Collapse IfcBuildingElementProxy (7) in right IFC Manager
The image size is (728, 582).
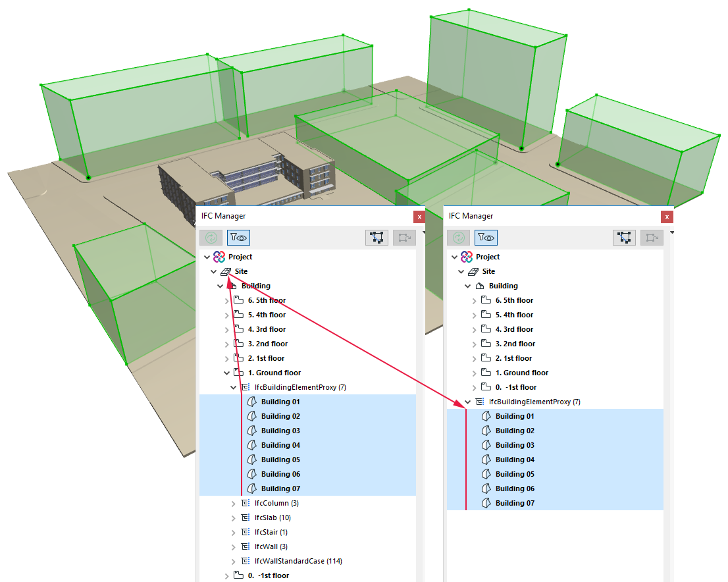coord(467,402)
